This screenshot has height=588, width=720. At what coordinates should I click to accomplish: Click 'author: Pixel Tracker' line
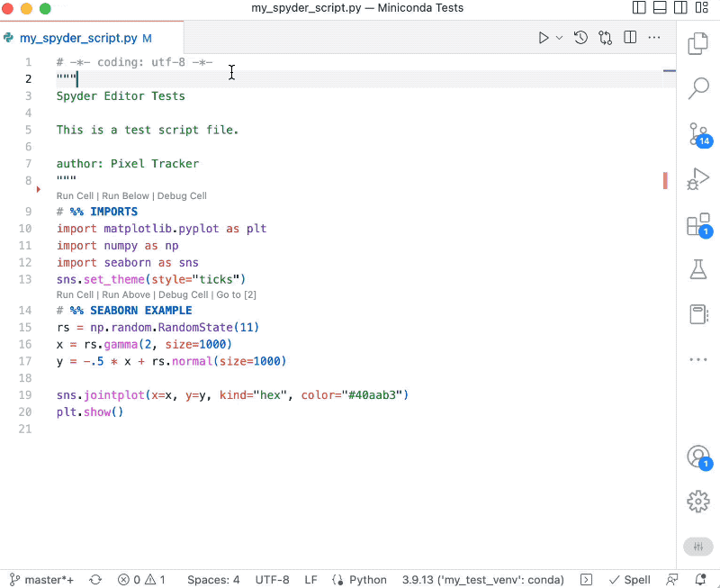[x=128, y=164]
